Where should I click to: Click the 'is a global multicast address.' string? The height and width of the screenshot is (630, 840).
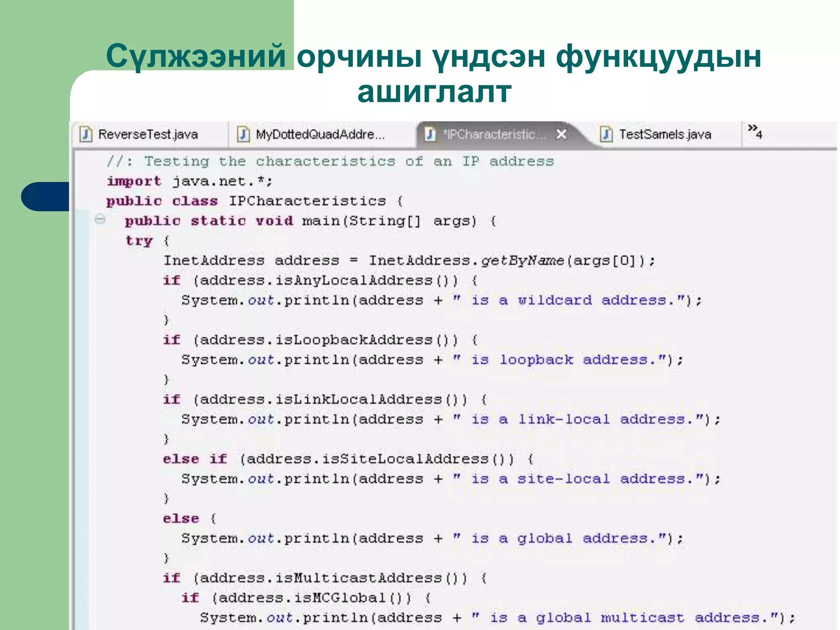(625, 618)
